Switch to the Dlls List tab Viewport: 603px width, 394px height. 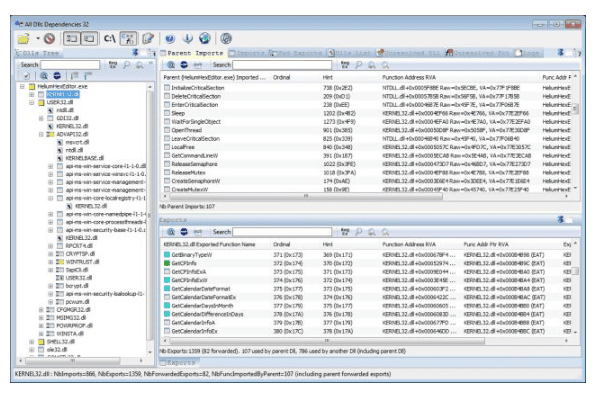350,53
